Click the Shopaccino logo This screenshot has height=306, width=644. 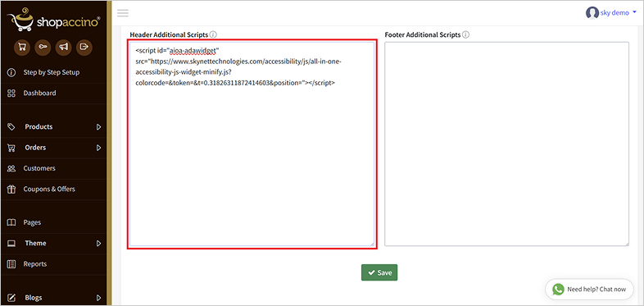pos(53,20)
